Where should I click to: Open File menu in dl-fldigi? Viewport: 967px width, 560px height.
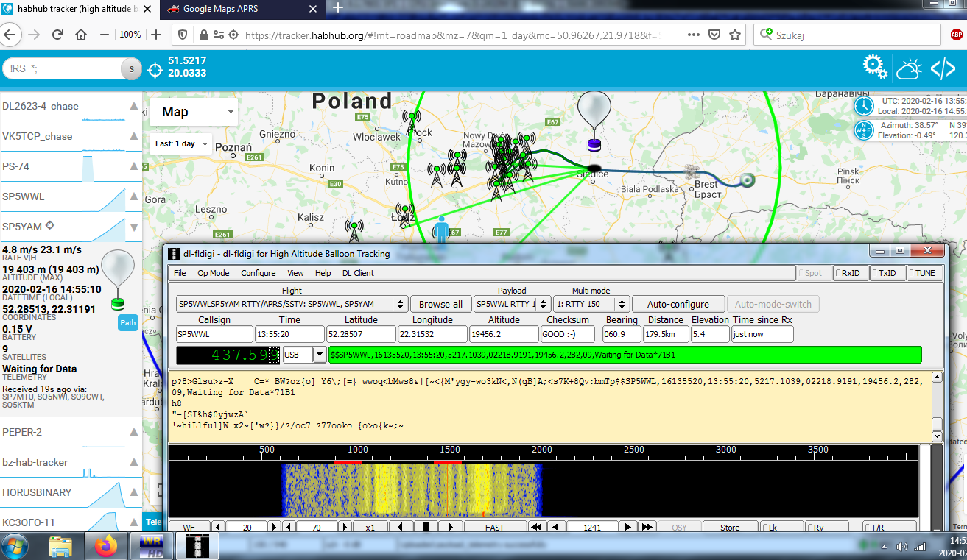coord(180,273)
